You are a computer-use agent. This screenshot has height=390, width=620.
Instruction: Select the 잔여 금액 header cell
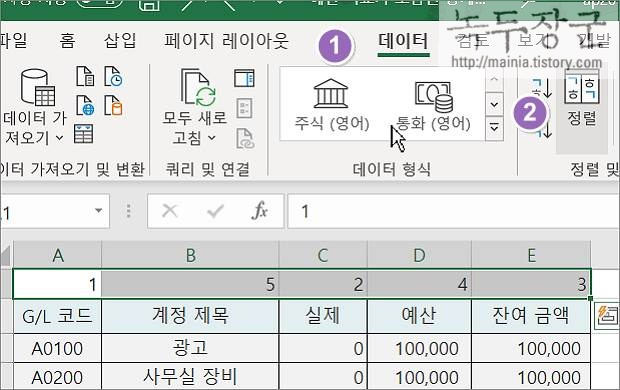(531, 316)
